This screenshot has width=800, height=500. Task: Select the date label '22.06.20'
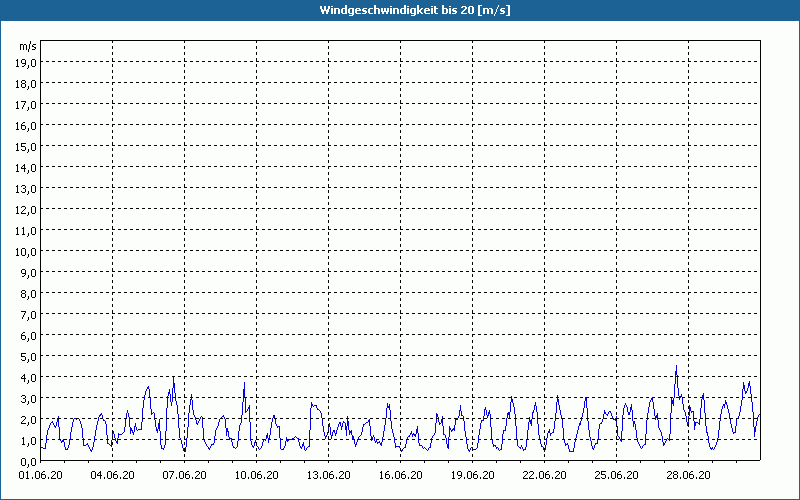pyautogui.click(x=544, y=475)
